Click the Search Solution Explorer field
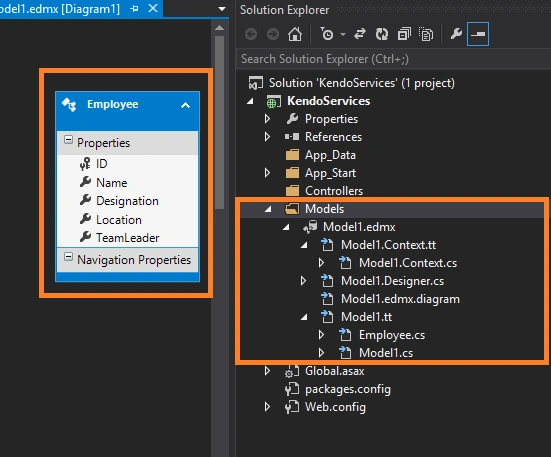The height and width of the screenshot is (457, 551). tap(394, 59)
